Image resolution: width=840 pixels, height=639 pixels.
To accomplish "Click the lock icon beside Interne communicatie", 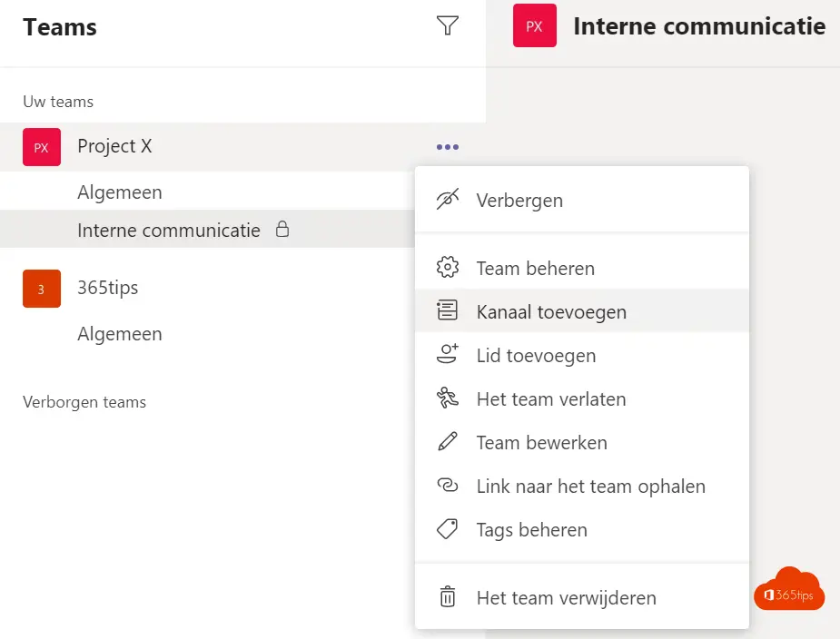I will pyautogui.click(x=282, y=230).
